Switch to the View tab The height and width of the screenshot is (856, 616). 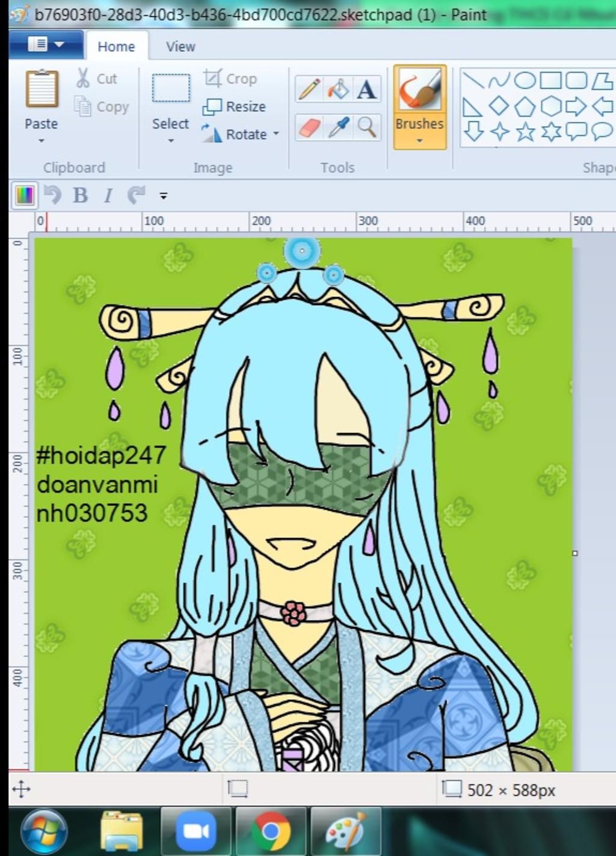pos(180,46)
